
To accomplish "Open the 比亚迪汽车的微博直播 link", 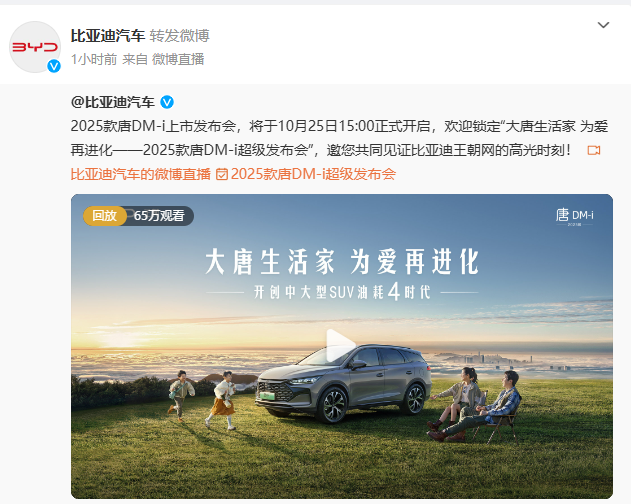I will coord(141,174).
